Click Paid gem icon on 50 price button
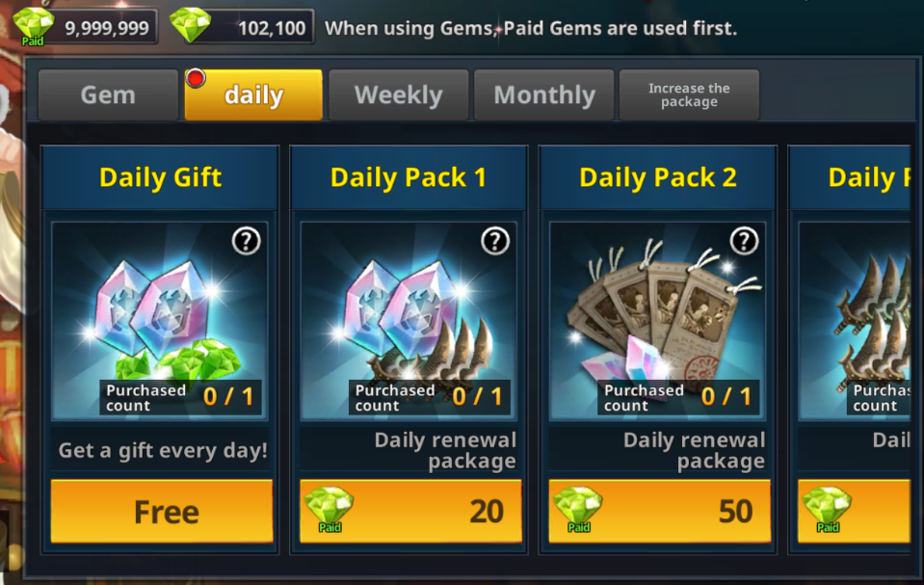924x585 pixels. pyautogui.click(x=578, y=510)
